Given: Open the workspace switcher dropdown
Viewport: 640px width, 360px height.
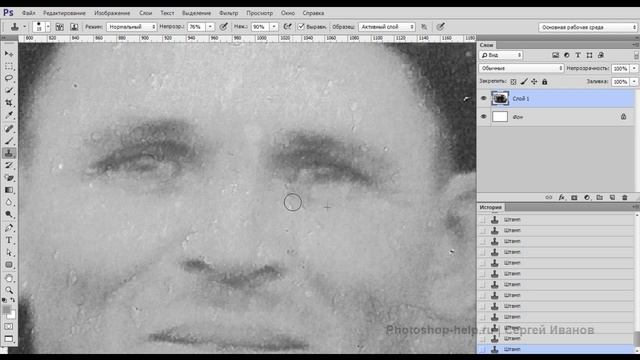Looking at the screenshot, I should [x=587, y=27].
